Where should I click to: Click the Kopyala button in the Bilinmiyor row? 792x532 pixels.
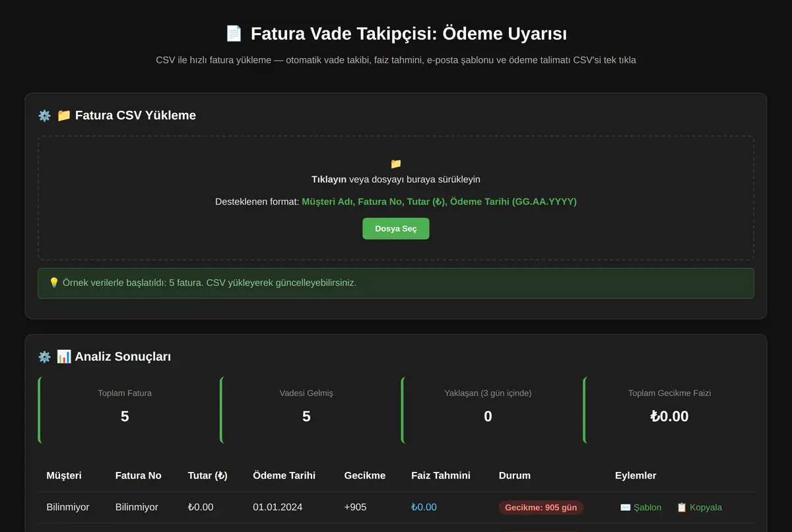[x=699, y=507]
